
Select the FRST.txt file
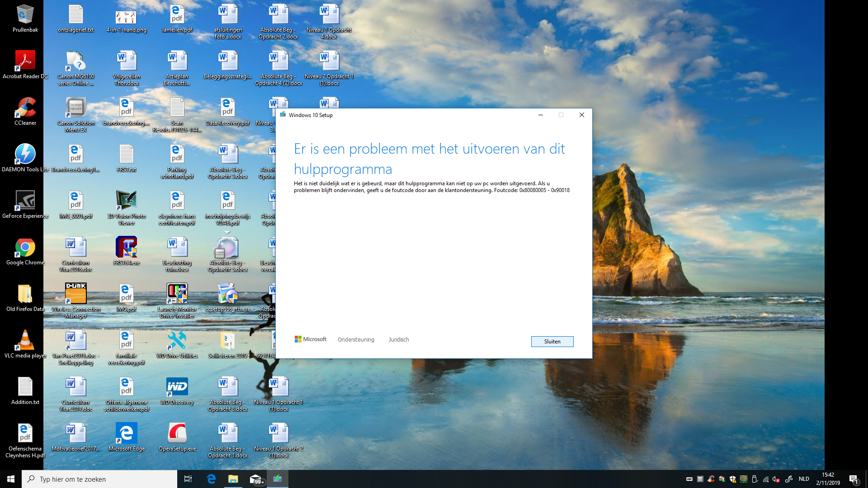point(127,158)
